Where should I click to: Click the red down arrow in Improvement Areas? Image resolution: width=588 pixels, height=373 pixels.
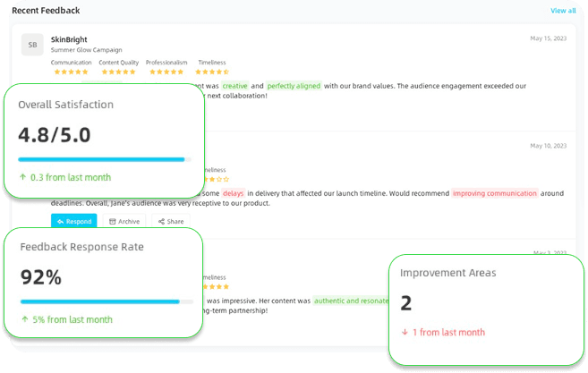pyautogui.click(x=405, y=332)
